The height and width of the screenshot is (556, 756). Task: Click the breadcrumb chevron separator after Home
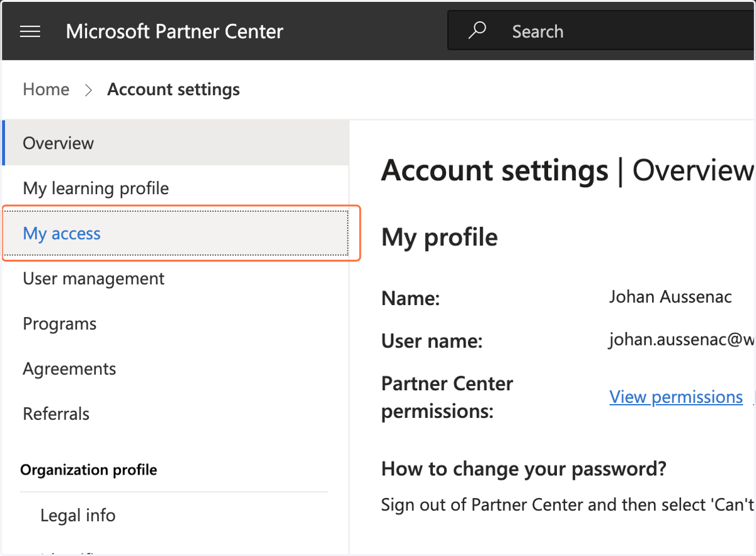pos(89,90)
